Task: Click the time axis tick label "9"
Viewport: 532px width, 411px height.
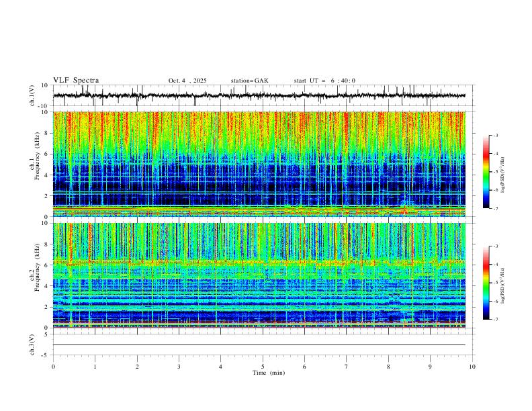Action: coord(430,367)
